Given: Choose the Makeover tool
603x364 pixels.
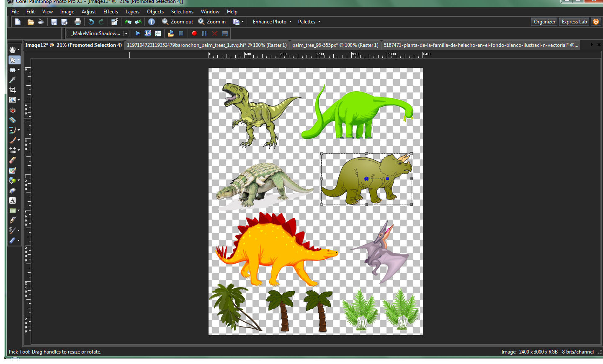Looking at the screenshot, I should tap(13, 120).
